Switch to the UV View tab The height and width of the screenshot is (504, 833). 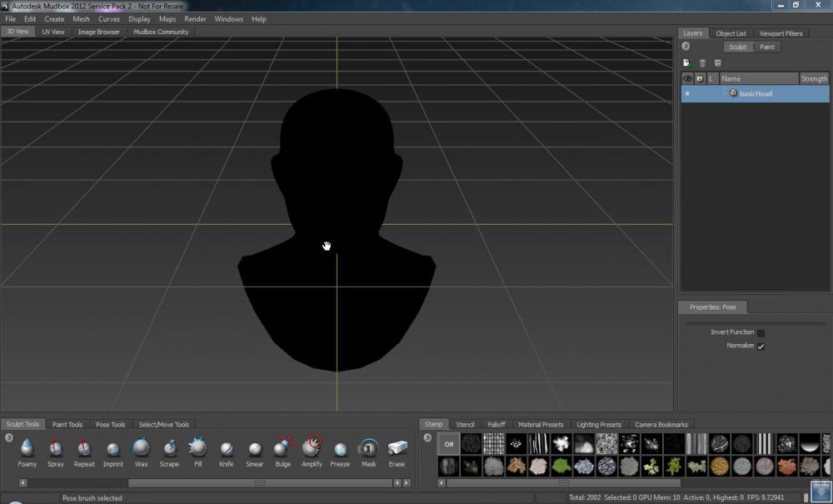click(53, 32)
